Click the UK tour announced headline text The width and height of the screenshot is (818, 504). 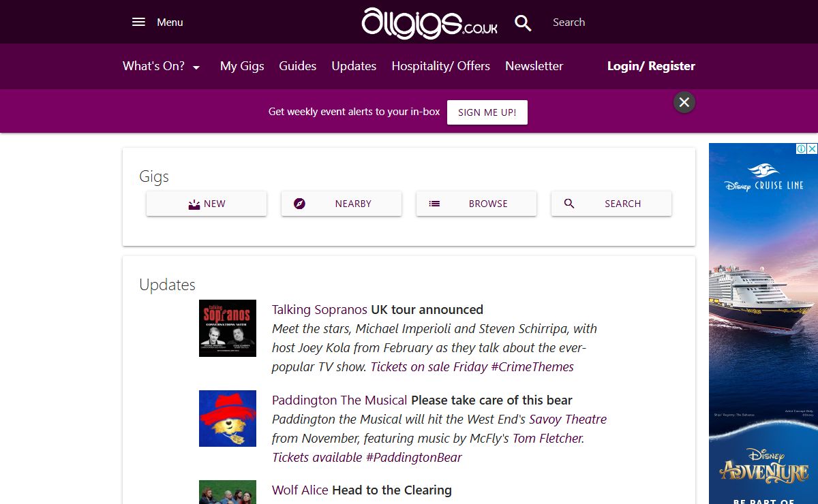pyautogui.click(x=427, y=310)
